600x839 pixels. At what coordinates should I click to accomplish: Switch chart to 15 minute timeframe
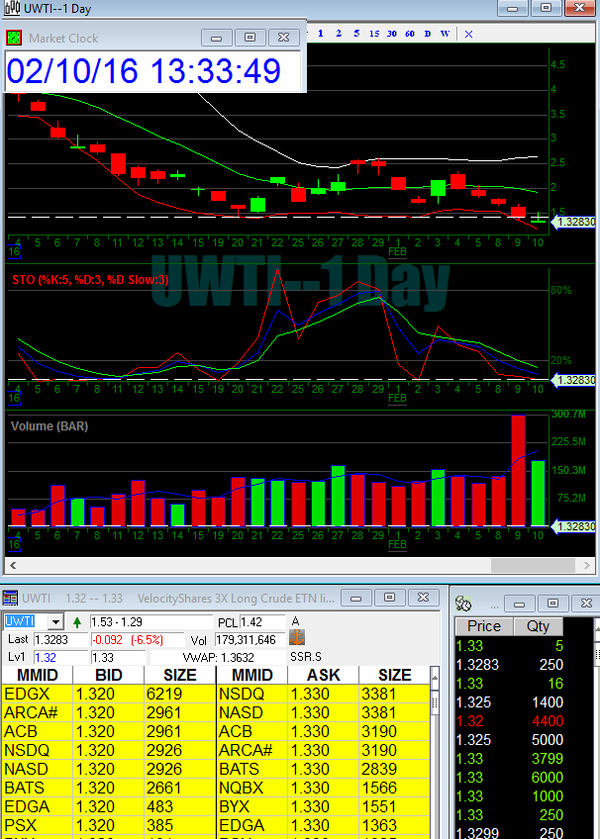point(374,34)
